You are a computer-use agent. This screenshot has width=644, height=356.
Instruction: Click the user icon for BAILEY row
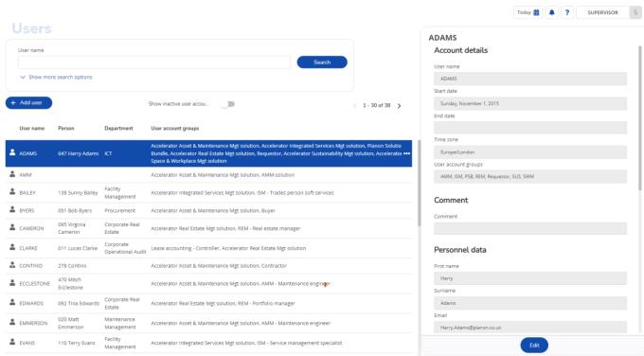point(12,192)
